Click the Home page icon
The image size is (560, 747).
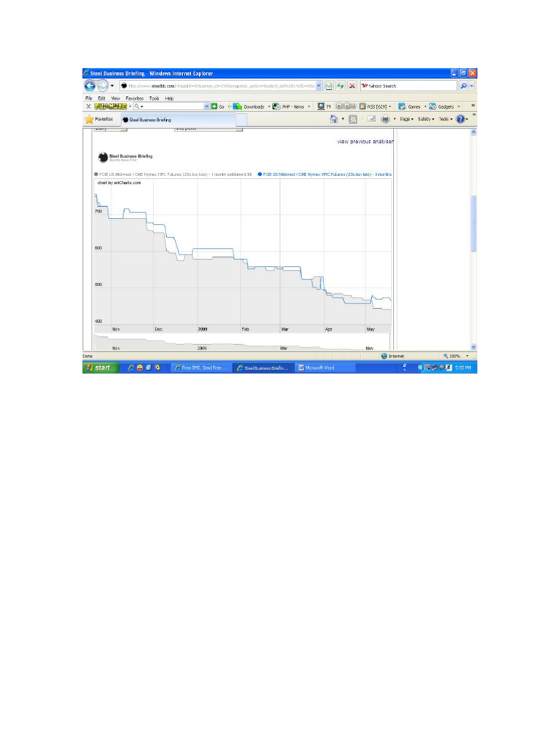tap(334, 119)
